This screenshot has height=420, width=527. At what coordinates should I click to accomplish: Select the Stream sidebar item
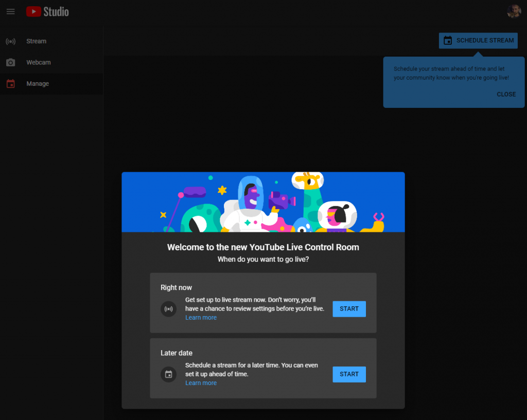pos(51,41)
